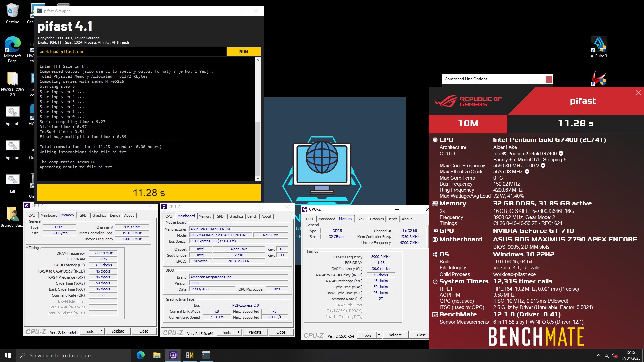Click Validate in middle CPU-Z
This screenshot has height=362, width=644.
(x=255, y=332)
